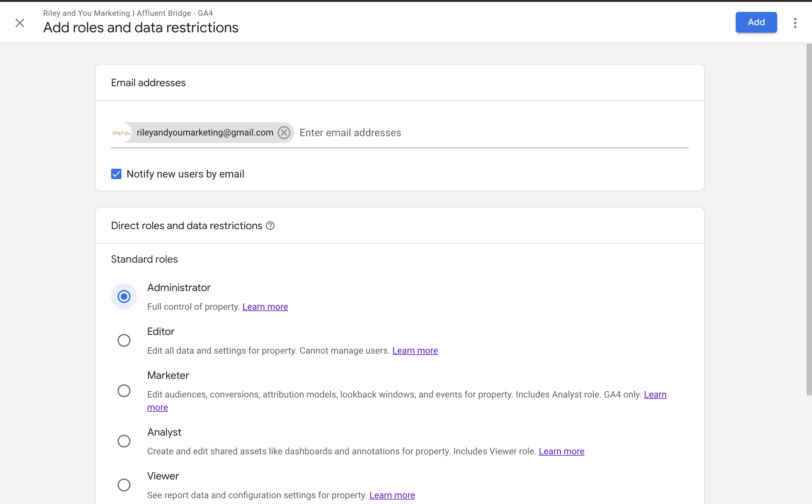Open Learn more about Analyst role
The width and height of the screenshot is (812, 504).
point(561,451)
